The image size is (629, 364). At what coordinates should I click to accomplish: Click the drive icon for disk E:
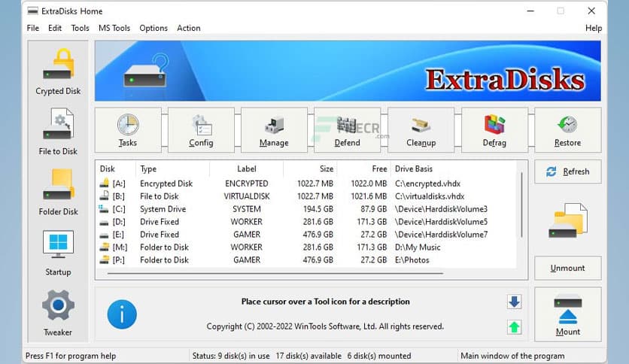(105, 235)
